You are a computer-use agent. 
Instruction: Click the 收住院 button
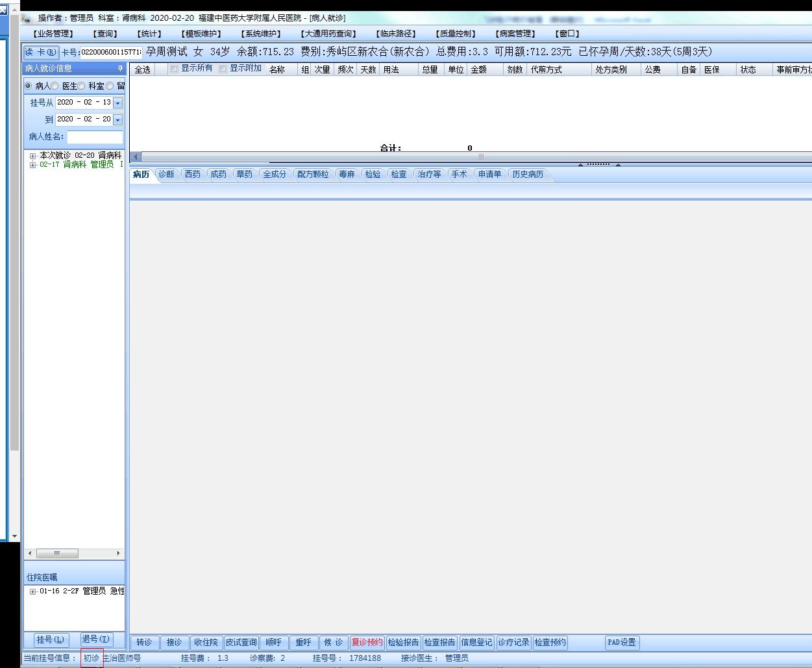coord(206,643)
